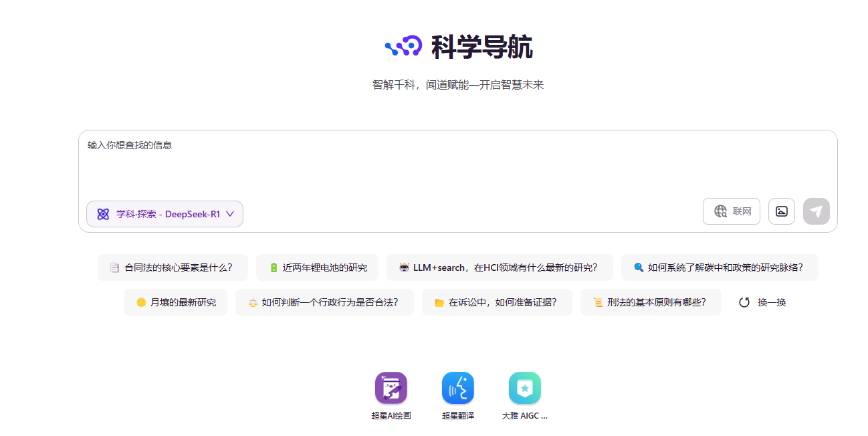Click the chevron arrow next to DeepSeek-R1
The height and width of the screenshot is (436, 868).
230,214
